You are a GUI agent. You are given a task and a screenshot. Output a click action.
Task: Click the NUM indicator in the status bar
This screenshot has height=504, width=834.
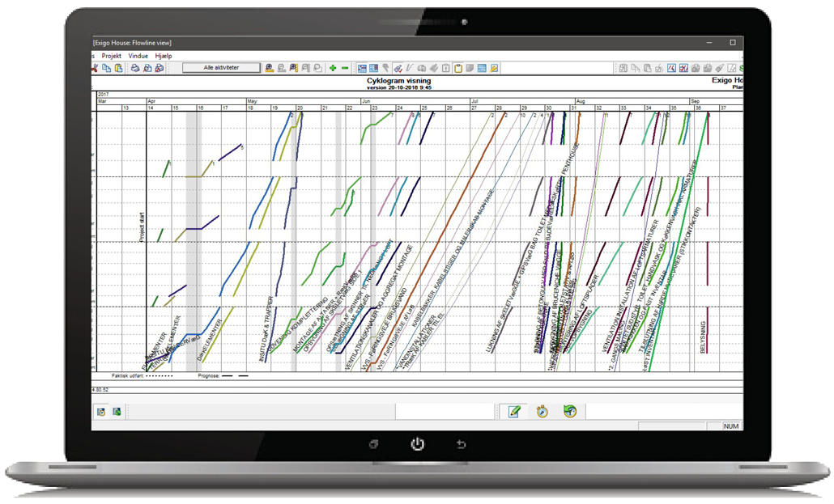733,424
